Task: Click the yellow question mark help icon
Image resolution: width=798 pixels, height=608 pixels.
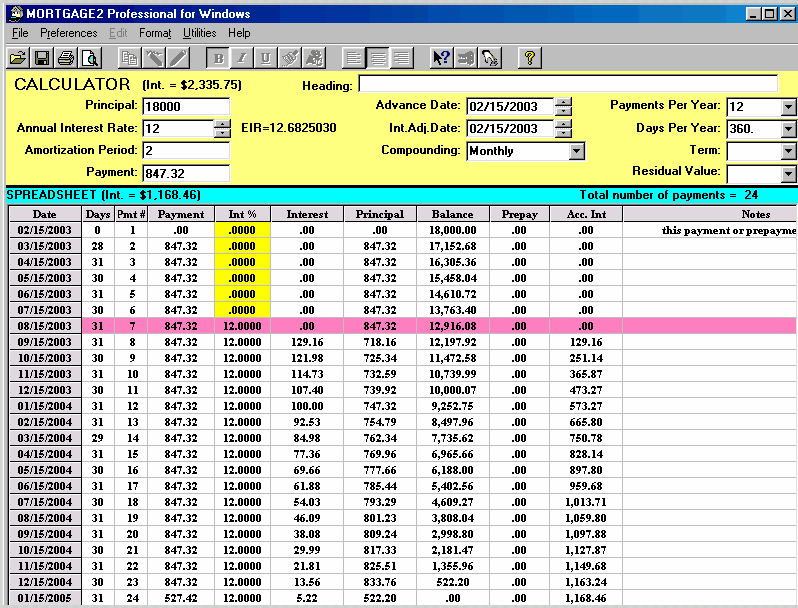Action: point(530,58)
